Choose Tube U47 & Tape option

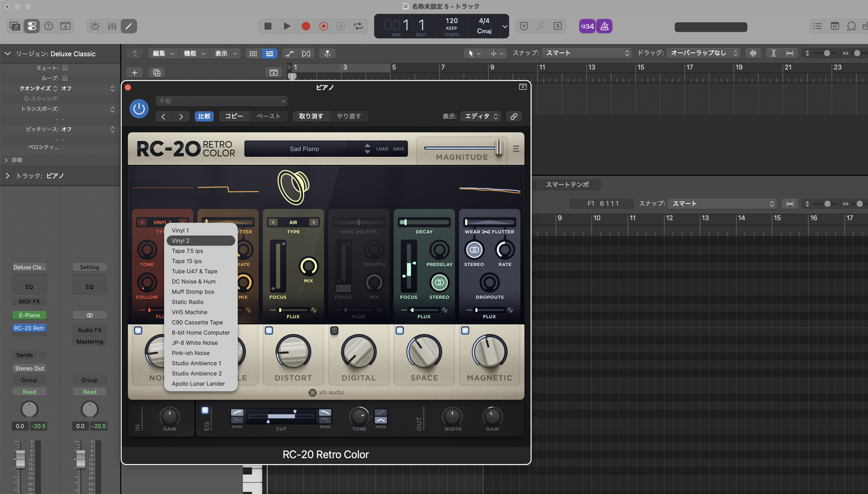coord(201,271)
